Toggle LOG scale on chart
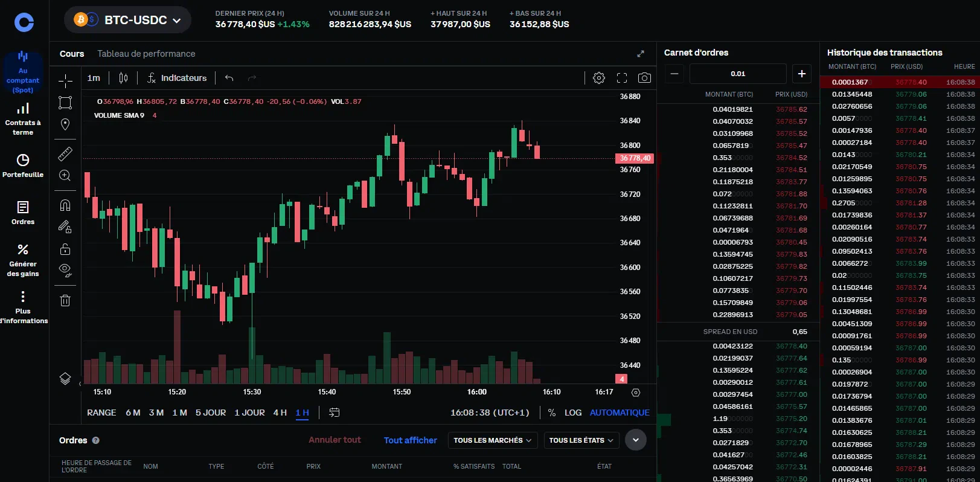This screenshot has width=980, height=482. tap(573, 413)
